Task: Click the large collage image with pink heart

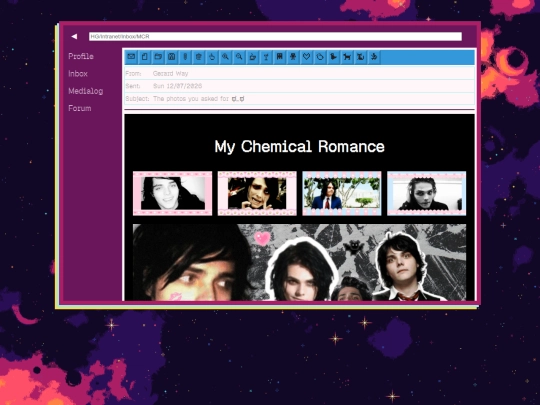Action: pyautogui.click(x=299, y=262)
